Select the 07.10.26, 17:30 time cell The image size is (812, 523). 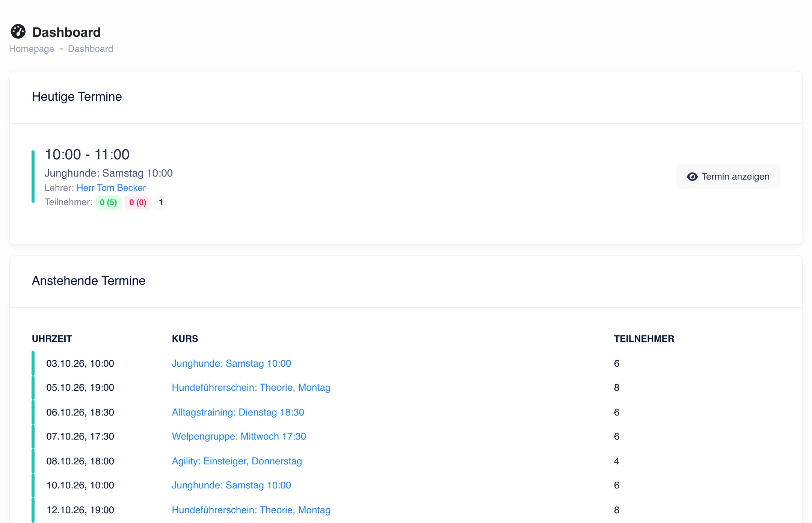tap(80, 436)
